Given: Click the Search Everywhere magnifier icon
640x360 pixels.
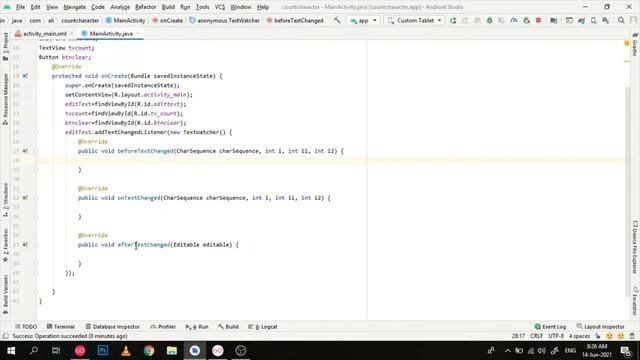Looking at the screenshot, I should [621, 20].
